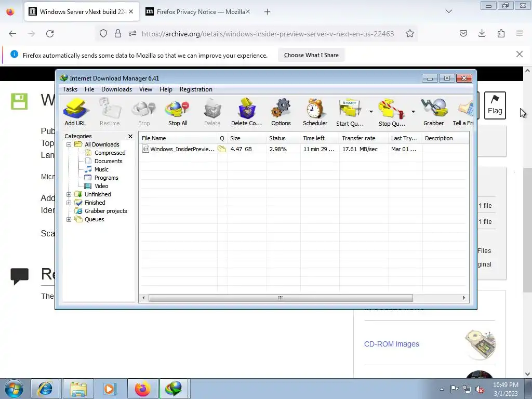This screenshot has width=532, height=399.
Task: Click the muted volume tray icon
Action: click(480, 390)
